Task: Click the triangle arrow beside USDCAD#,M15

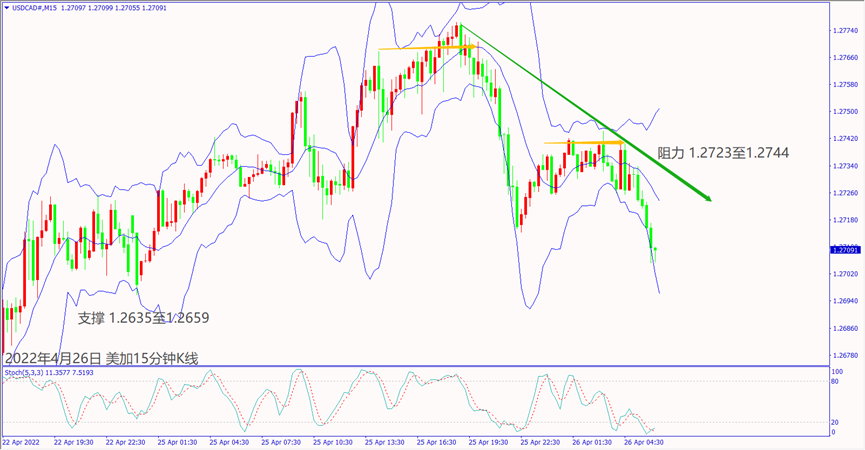Action: pos(6,7)
